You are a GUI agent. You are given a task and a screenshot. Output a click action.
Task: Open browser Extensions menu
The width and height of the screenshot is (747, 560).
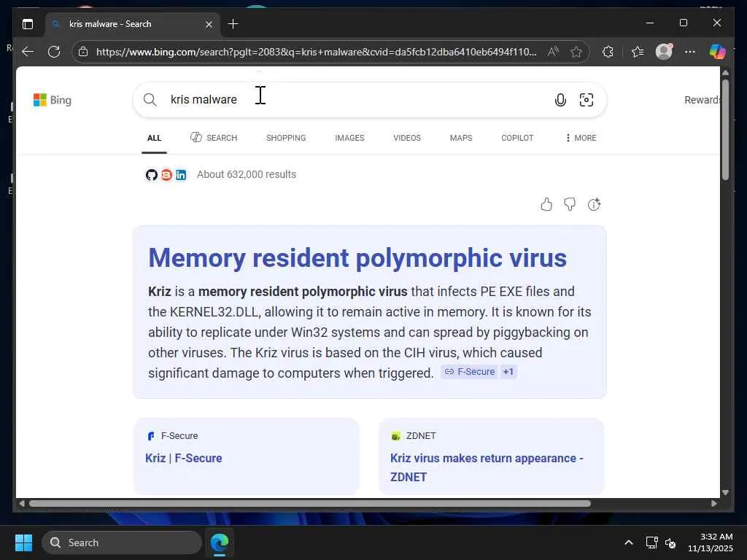click(608, 52)
